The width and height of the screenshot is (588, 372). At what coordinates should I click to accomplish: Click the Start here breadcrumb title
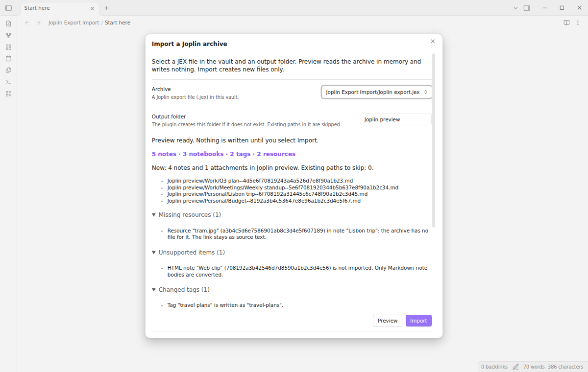[118, 23]
